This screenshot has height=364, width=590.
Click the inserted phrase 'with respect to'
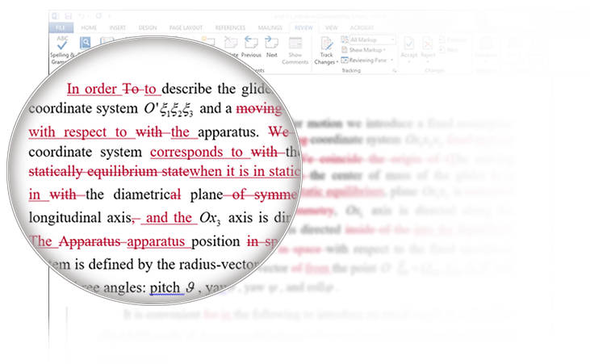click(x=78, y=132)
